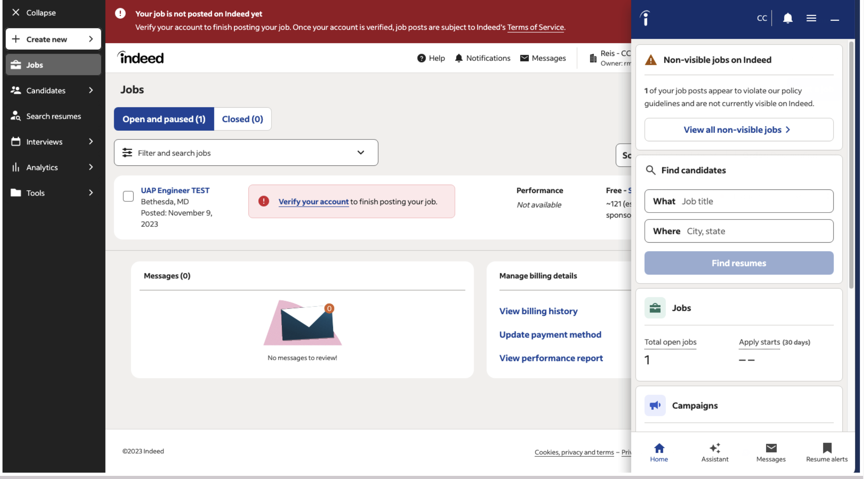This screenshot has height=479, width=868.
Task: Click the extension panel vertical scrollbar
Action: click(x=851, y=165)
